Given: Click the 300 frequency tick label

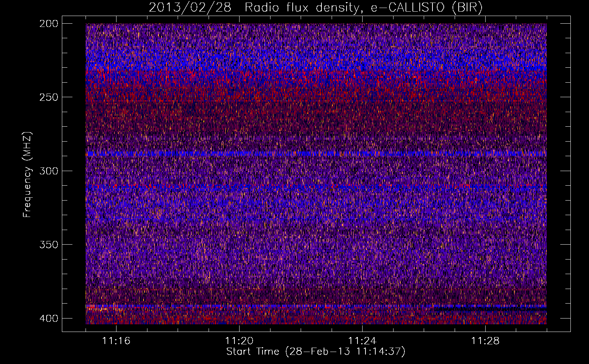Looking at the screenshot, I should [48, 171].
